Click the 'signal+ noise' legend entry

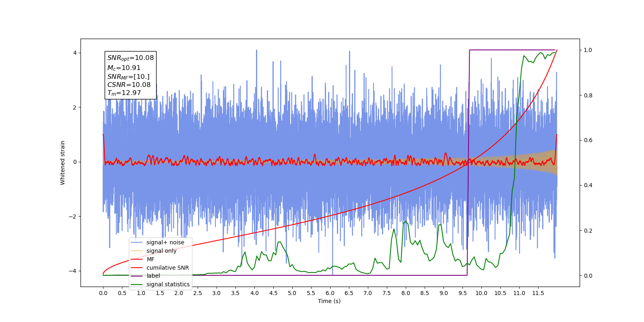coord(165,242)
